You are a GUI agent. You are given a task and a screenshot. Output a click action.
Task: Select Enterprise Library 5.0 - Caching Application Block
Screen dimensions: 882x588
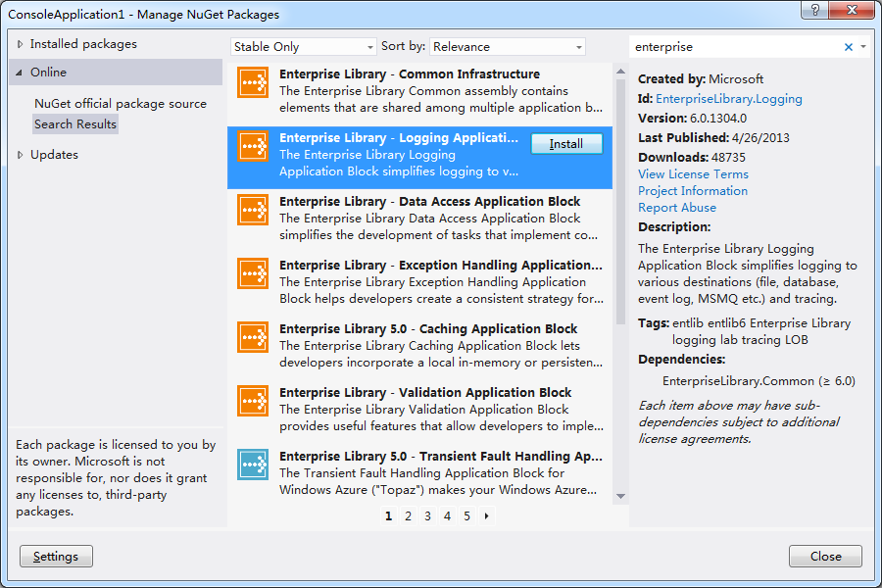pos(428,328)
